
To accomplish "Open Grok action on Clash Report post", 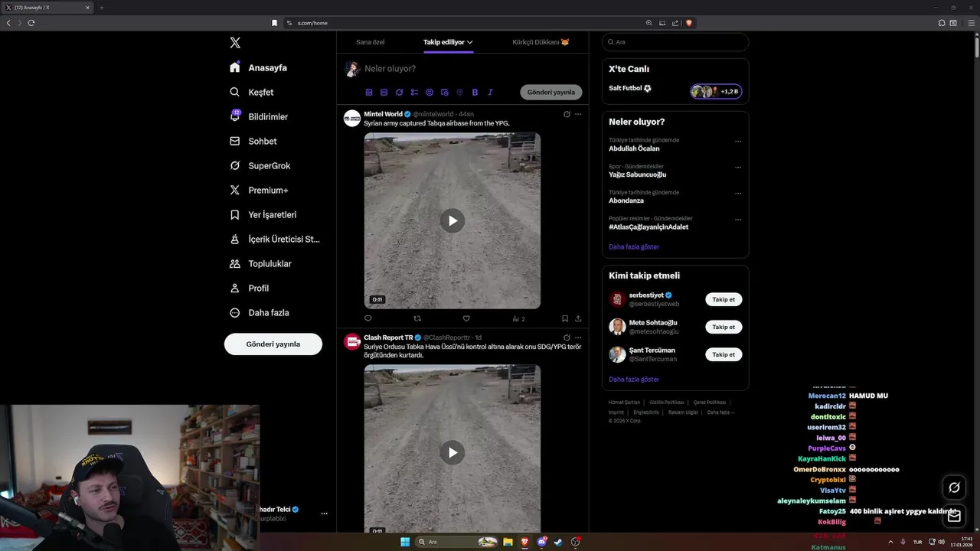I will click(567, 337).
